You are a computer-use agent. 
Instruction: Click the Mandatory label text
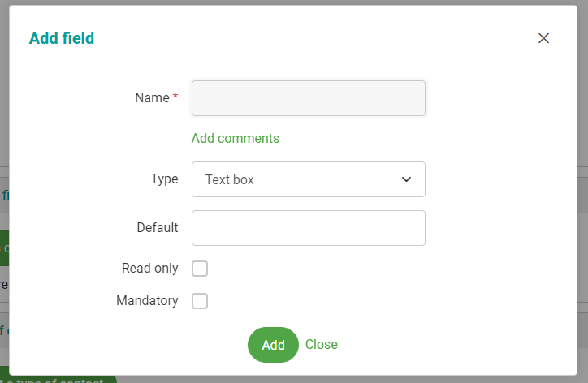[147, 300]
